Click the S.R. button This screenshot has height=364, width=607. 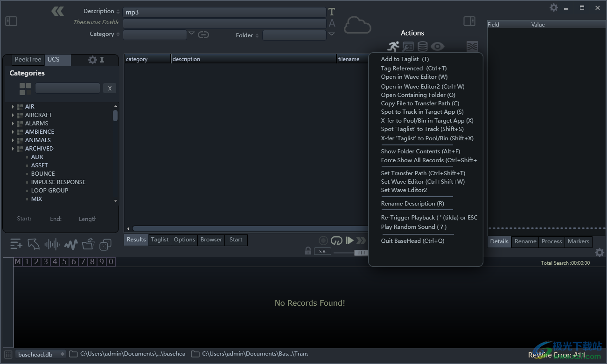pos(322,252)
